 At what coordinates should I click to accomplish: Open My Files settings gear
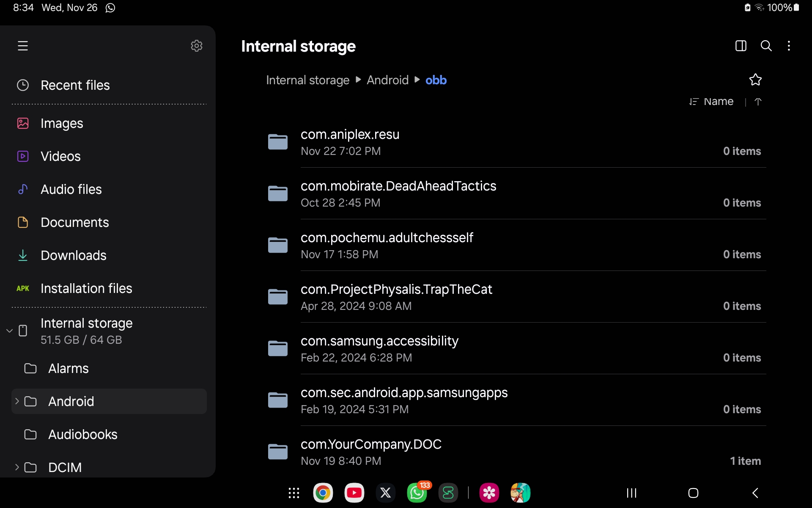click(196, 46)
